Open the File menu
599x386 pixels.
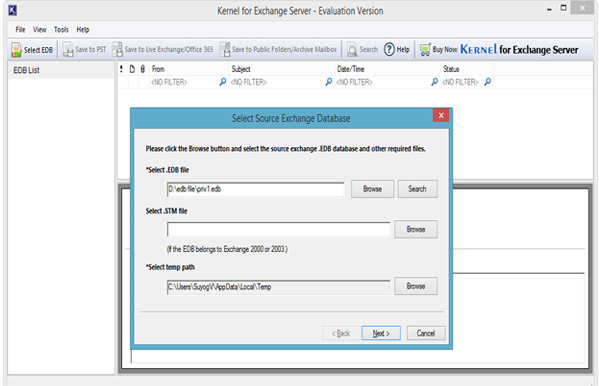(20, 29)
